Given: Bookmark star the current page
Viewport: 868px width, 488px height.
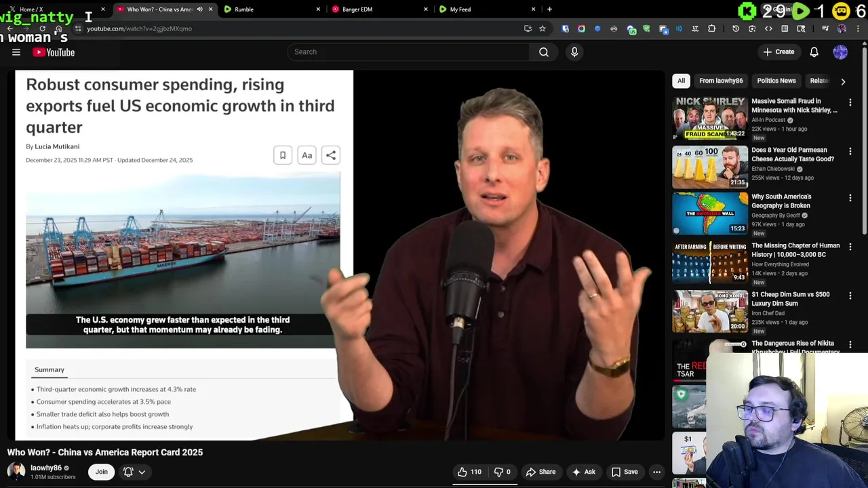Looking at the screenshot, I should pyautogui.click(x=542, y=28).
